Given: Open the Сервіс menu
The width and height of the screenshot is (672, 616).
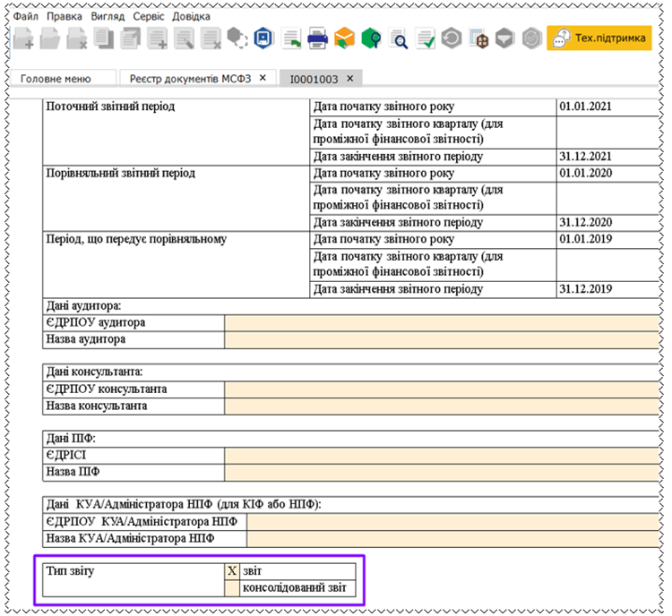Looking at the screenshot, I should click(148, 16).
